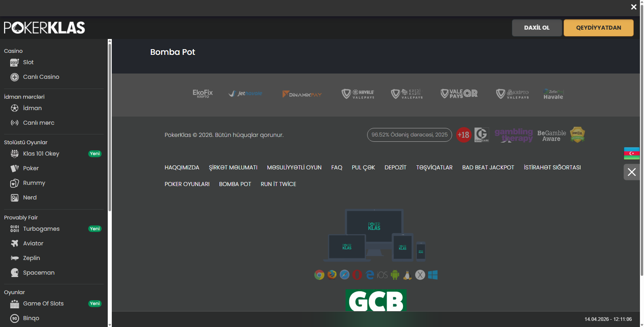Click the Binqo 90 ball icon
This screenshot has width=644, height=327.
click(15, 318)
